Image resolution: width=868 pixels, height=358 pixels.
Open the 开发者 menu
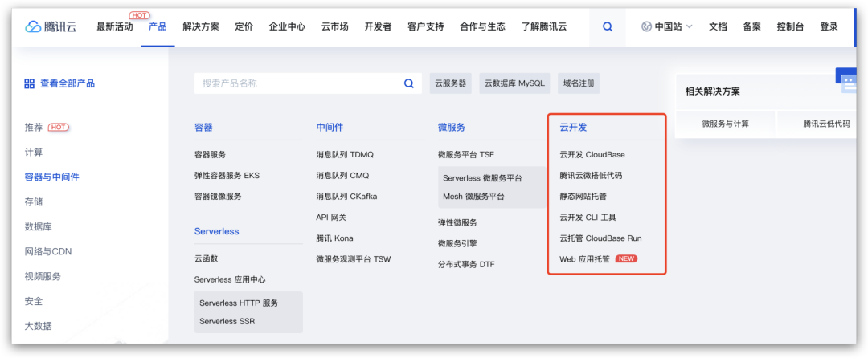378,26
